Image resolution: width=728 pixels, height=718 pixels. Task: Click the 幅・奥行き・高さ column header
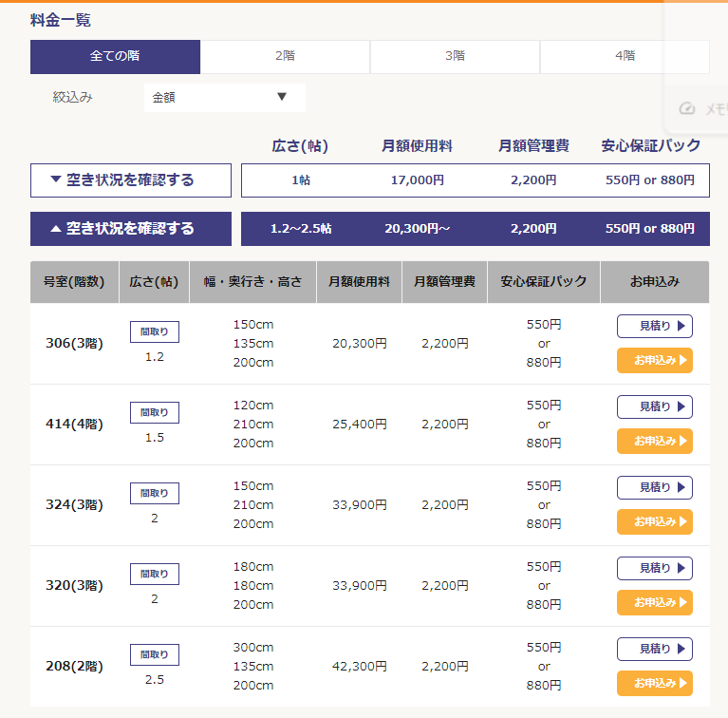point(253,282)
